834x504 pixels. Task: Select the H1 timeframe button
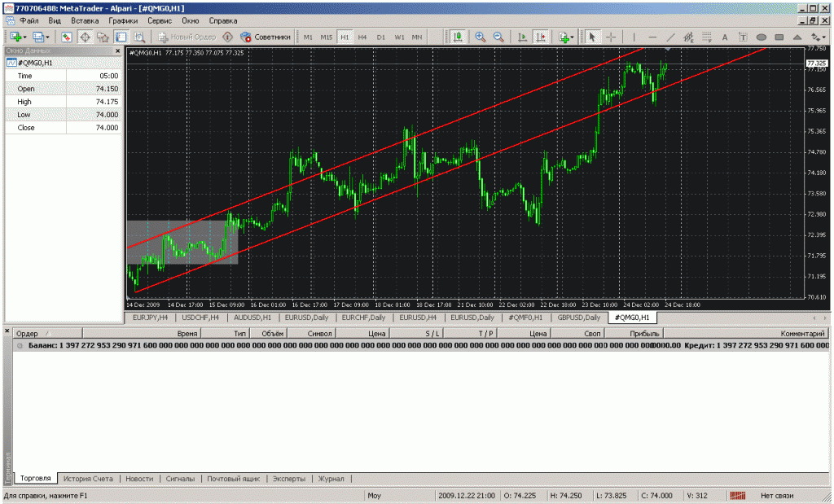(345, 37)
